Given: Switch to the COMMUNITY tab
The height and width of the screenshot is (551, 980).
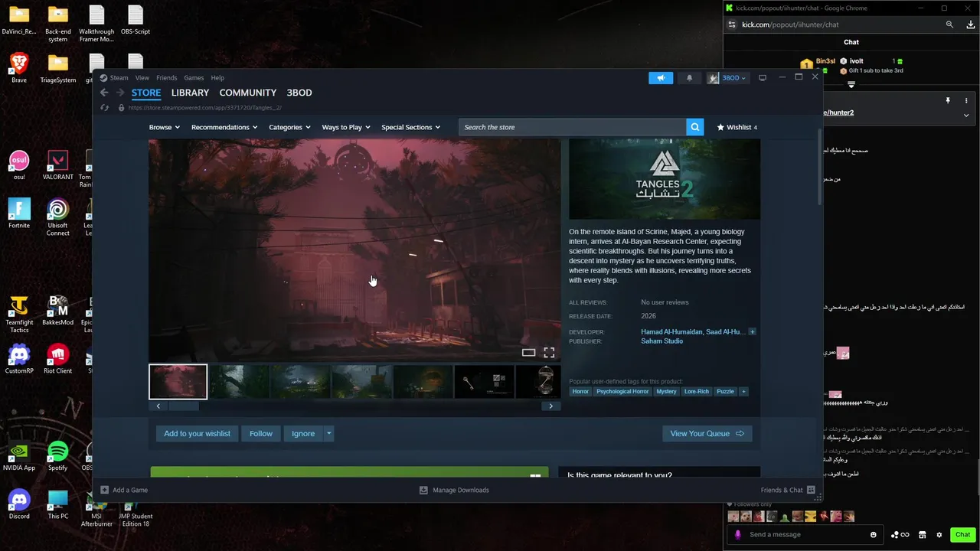Looking at the screenshot, I should [247, 93].
